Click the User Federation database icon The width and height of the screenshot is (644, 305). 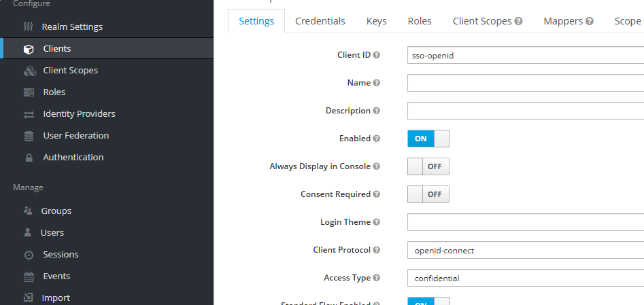(29, 136)
